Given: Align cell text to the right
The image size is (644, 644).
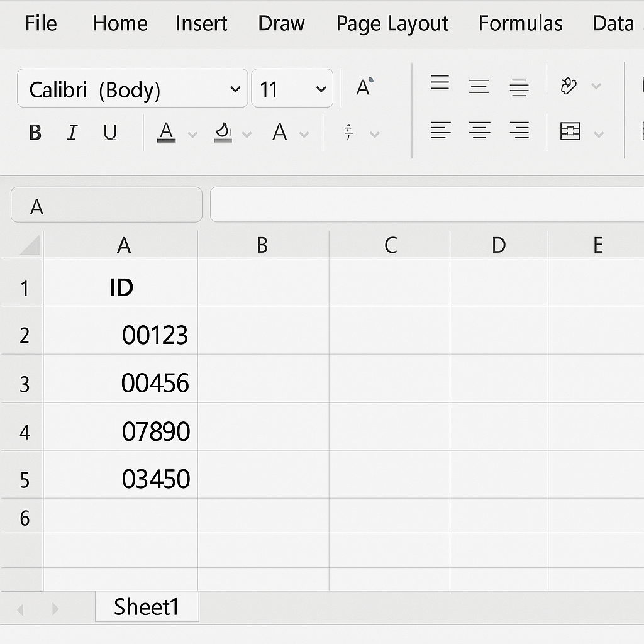Looking at the screenshot, I should coord(519,131).
